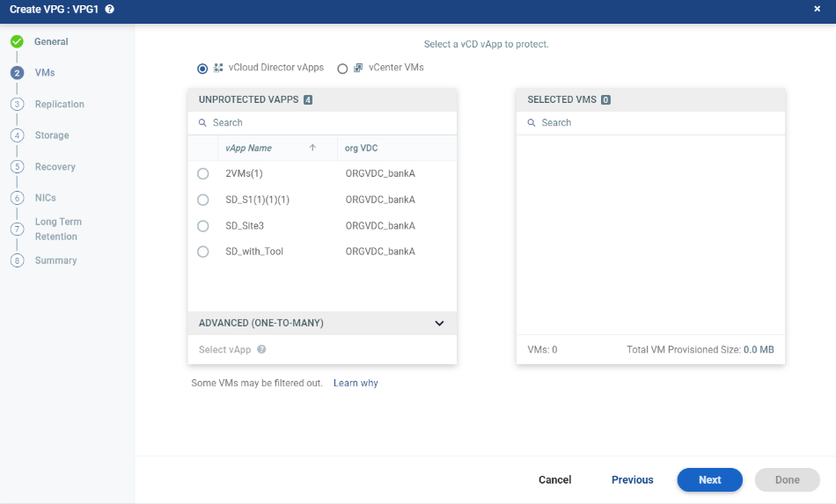The height and width of the screenshot is (504, 836).
Task: Click the step 4 Storage circle icon
Action: click(x=17, y=135)
